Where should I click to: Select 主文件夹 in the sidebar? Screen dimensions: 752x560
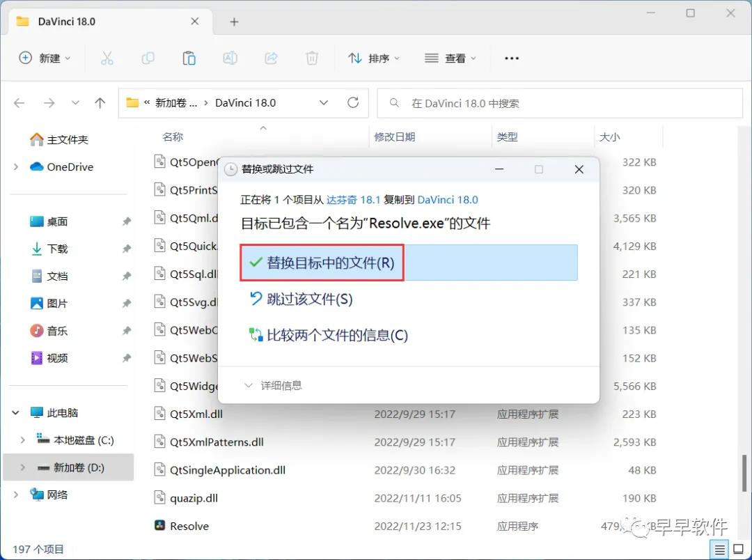pyautogui.click(x=59, y=139)
